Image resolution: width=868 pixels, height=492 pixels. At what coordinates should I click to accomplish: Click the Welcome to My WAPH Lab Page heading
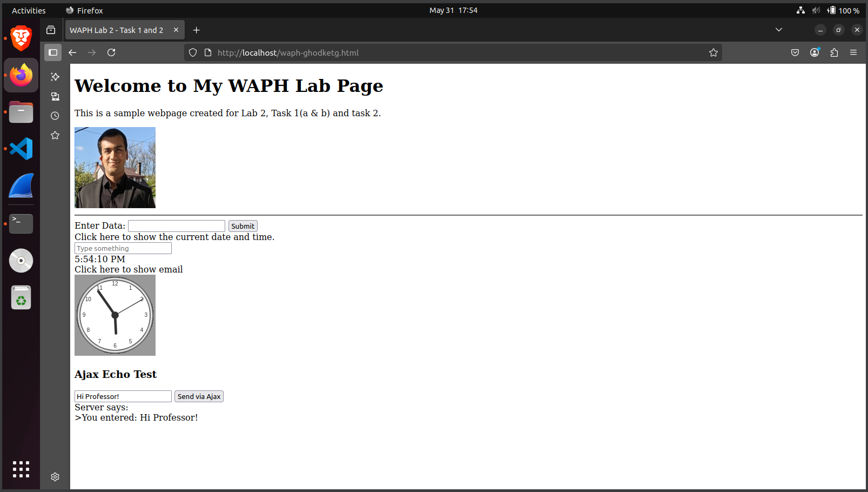tap(229, 85)
